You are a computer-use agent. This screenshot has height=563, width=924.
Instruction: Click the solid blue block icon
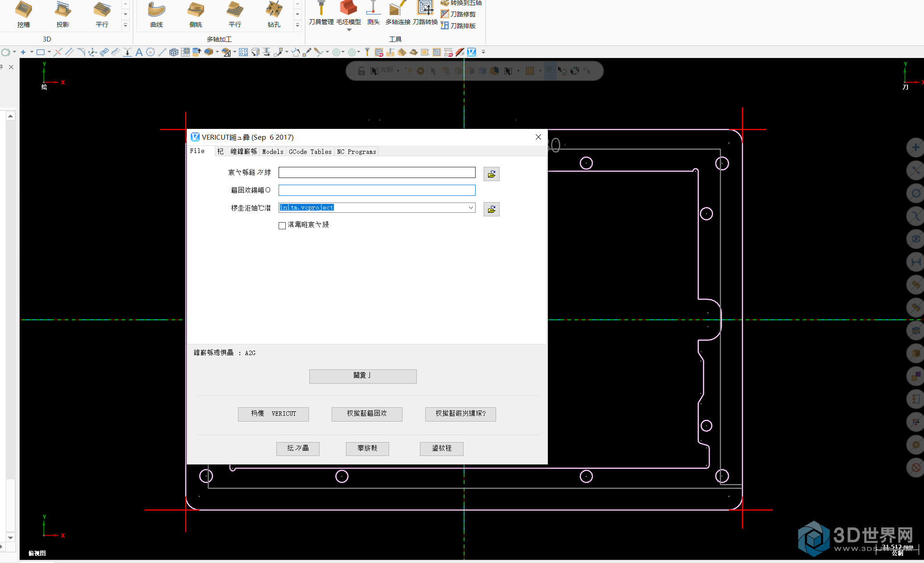click(208, 52)
